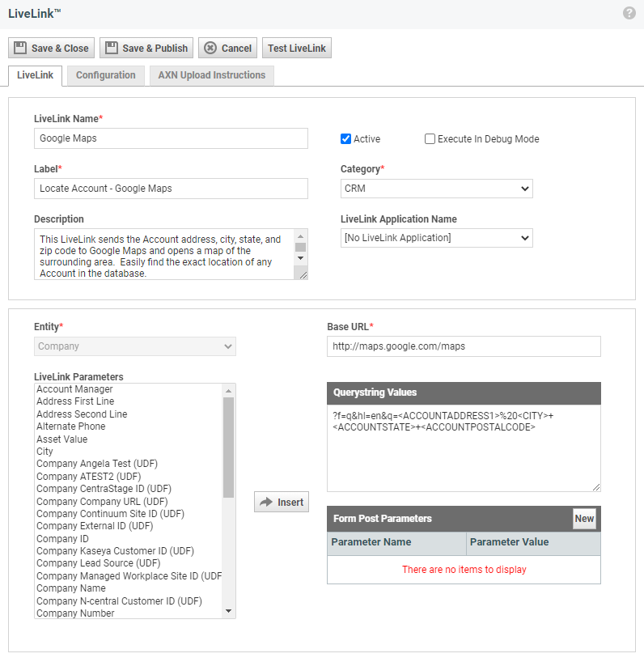Open the Configuration tab
This screenshot has height=662, width=644.
coord(105,75)
